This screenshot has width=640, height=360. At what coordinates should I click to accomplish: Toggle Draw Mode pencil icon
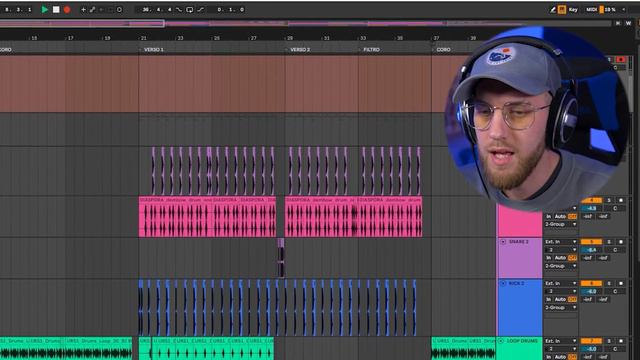[x=553, y=9]
